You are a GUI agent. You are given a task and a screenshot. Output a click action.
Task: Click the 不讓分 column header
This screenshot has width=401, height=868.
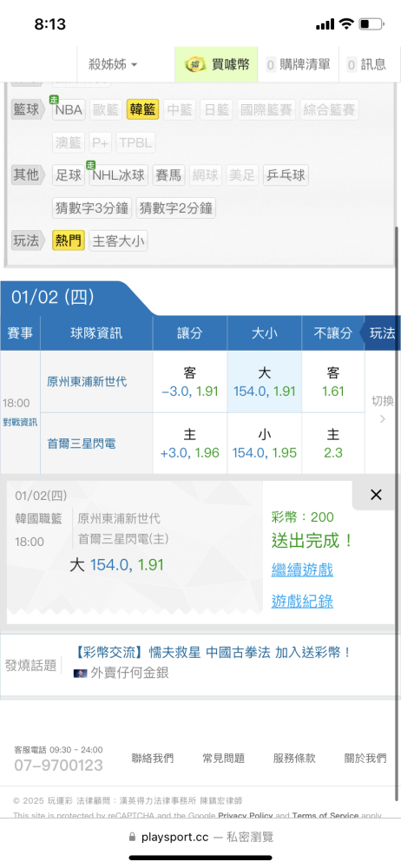[333, 332]
